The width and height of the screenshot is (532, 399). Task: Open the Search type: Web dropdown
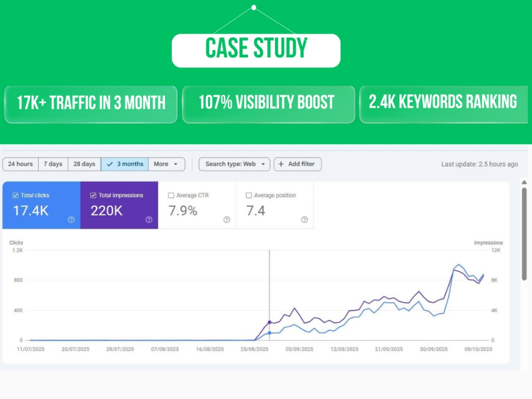[x=234, y=164]
